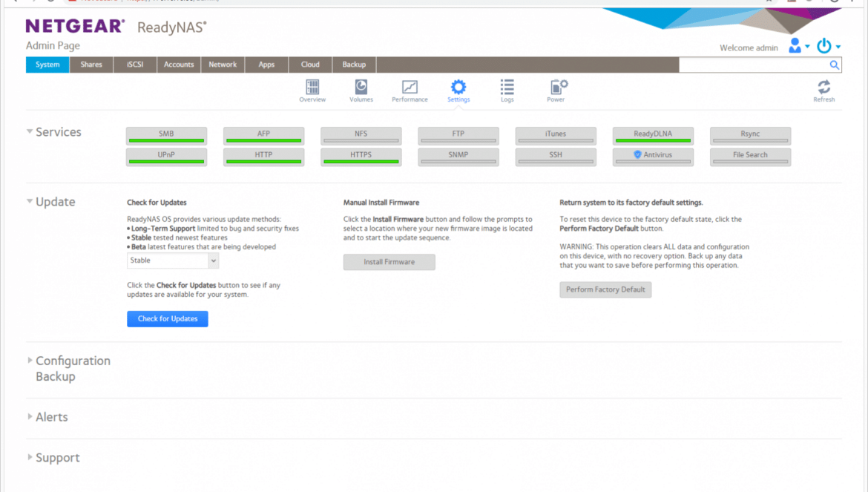Toggle the UPnP service
Image resolution: width=868 pixels, height=492 pixels.
point(166,157)
